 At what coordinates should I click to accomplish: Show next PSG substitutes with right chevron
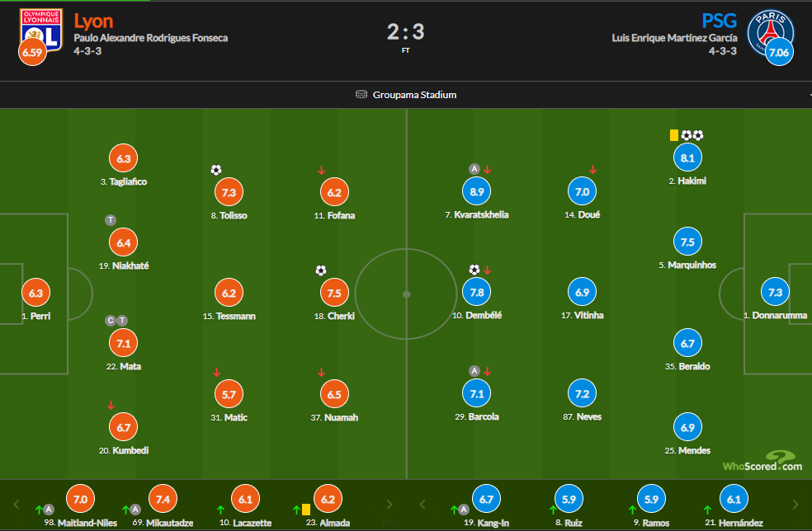click(x=795, y=504)
